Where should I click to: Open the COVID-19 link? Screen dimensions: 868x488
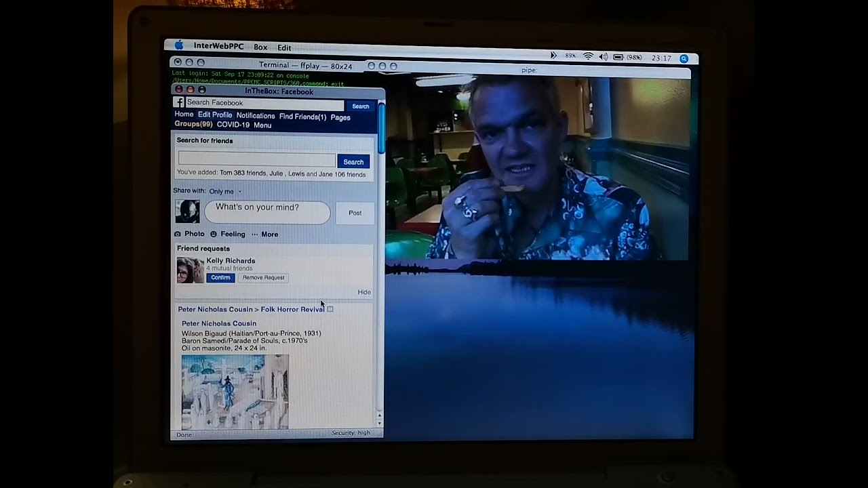(233, 125)
